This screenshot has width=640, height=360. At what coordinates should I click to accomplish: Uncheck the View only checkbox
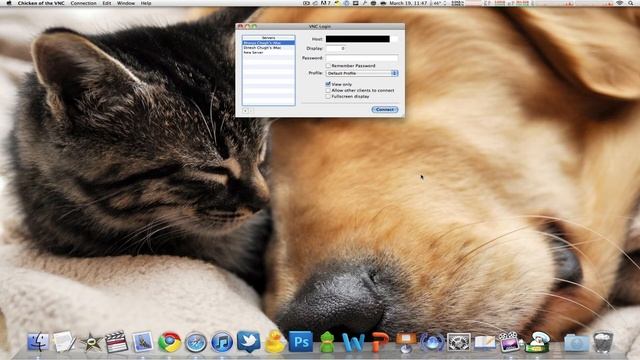328,84
